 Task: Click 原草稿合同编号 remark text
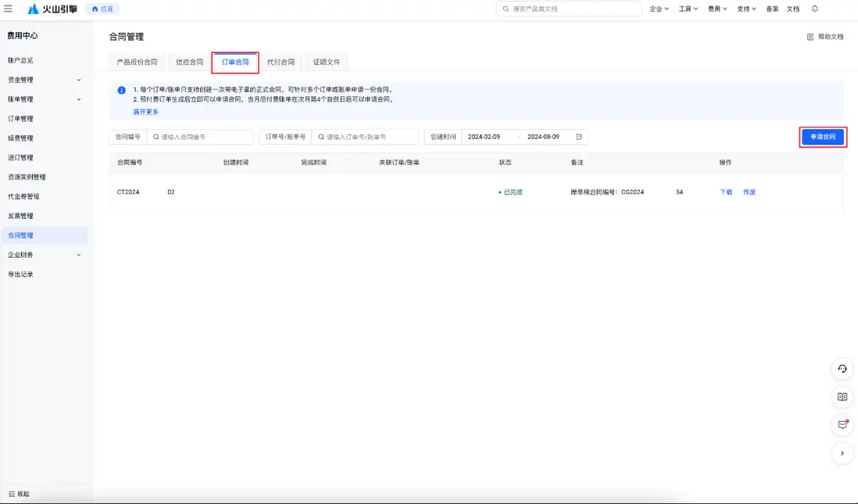pyautogui.click(x=627, y=192)
